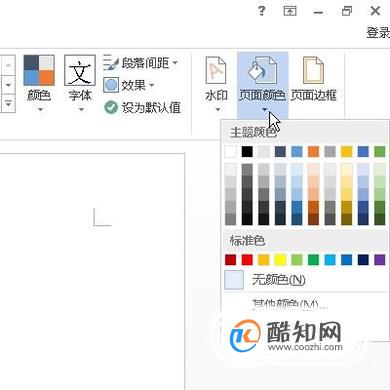Open the Watermark (水印) icon

[216, 70]
